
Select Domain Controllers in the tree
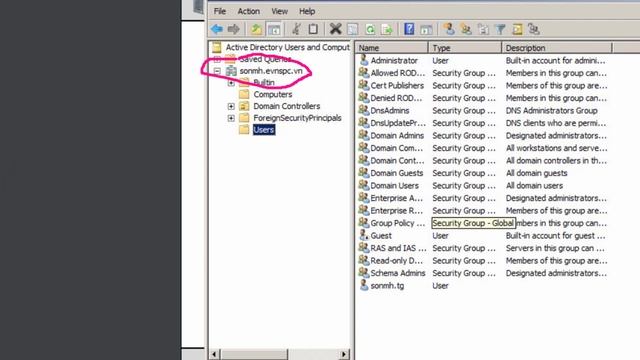[x=287, y=106]
